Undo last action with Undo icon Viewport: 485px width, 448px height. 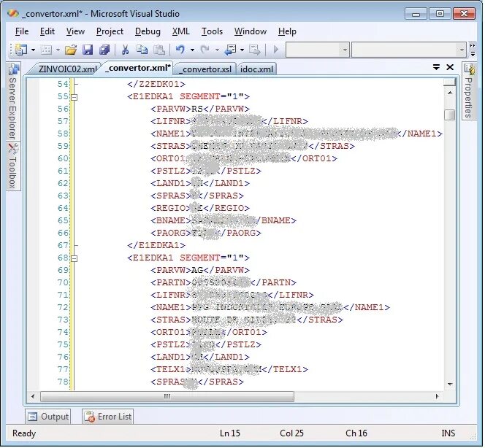click(180, 50)
